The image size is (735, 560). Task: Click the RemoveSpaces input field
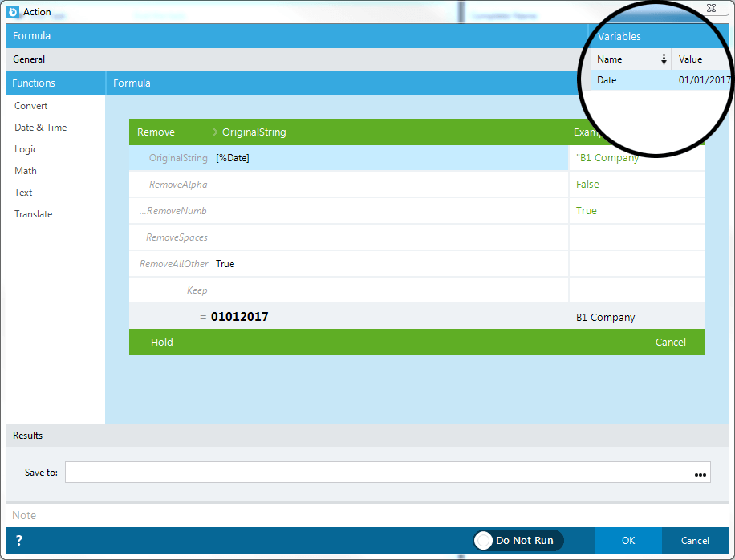(390, 237)
